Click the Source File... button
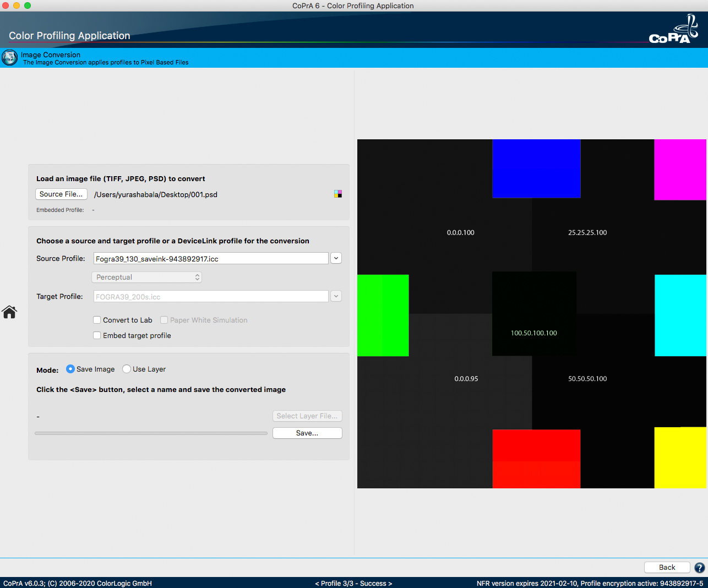Image resolution: width=708 pixels, height=588 pixels. [x=61, y=194]
